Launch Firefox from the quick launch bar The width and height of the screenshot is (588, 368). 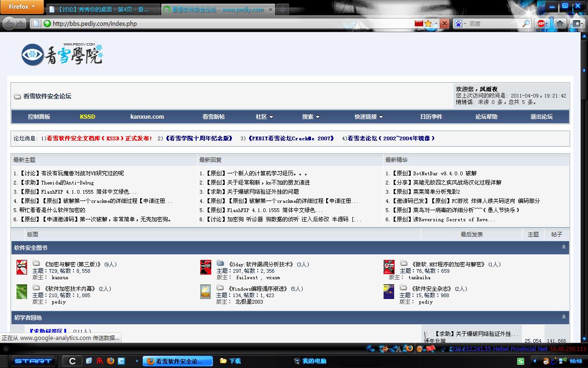point(110,361)
